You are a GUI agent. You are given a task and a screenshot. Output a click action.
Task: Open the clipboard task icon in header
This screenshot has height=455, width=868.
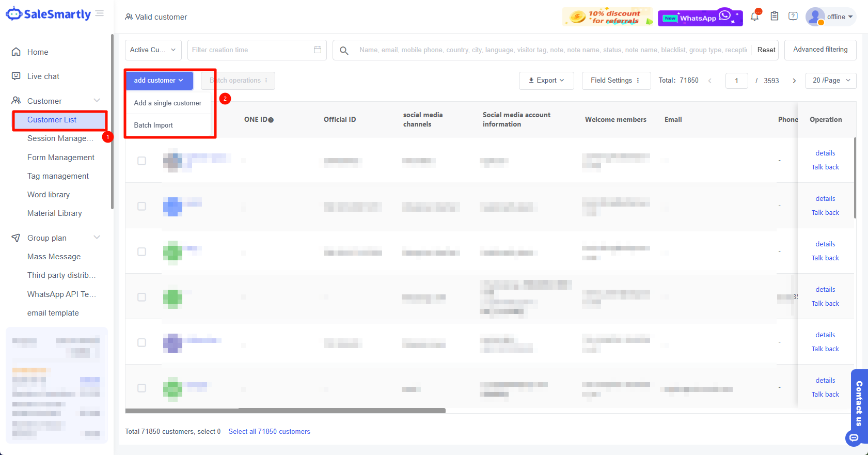point(774,17)
